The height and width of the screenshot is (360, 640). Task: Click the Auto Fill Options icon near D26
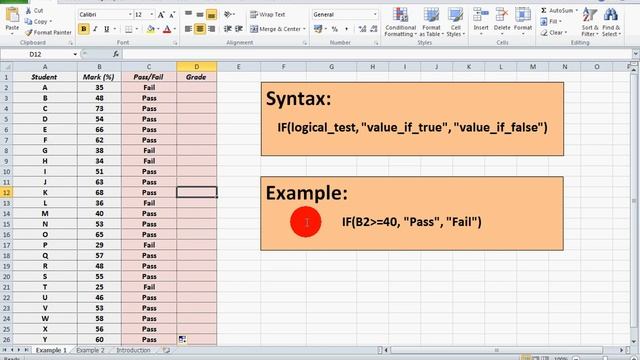point(182,339)
